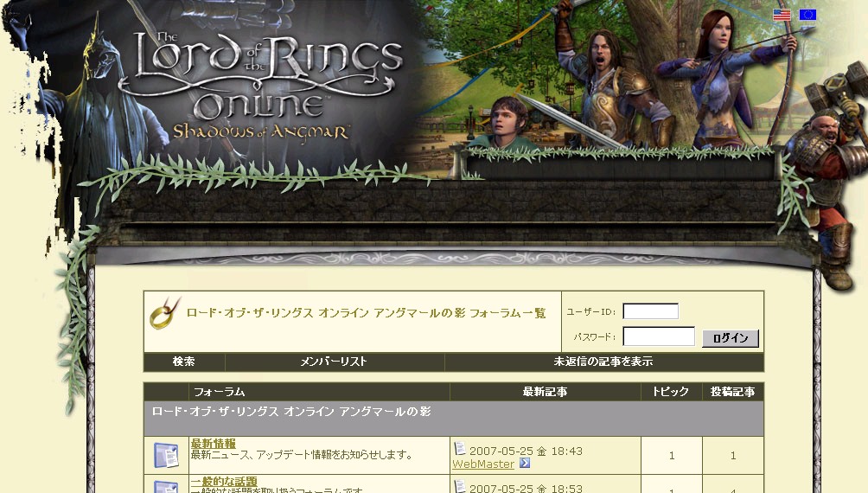868x493 pixels.
Task: Click the 一般的な話題 forum folder icon
Action: tap(166, 486)
